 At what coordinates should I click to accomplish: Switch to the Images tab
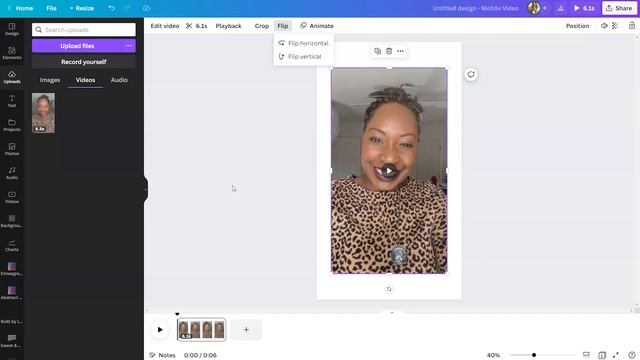[x=50, y=80]
